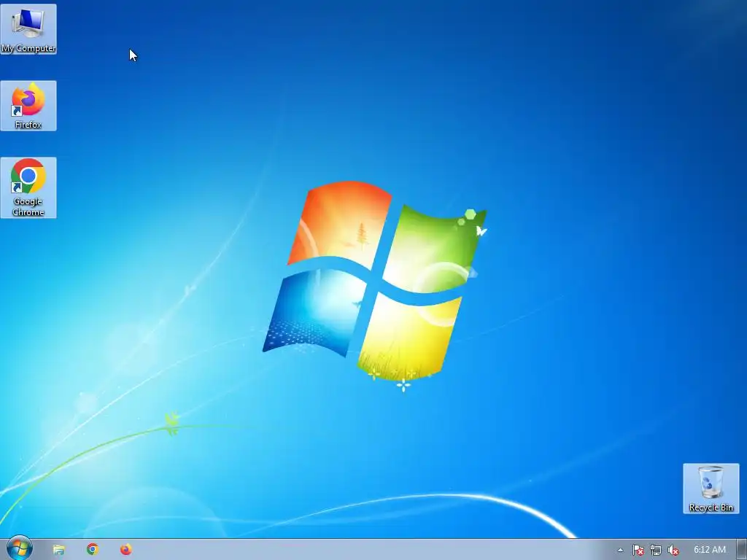Launch Chrome from the taskbar
This screenshot has width=747, height=560.
(x=93, y=550)
